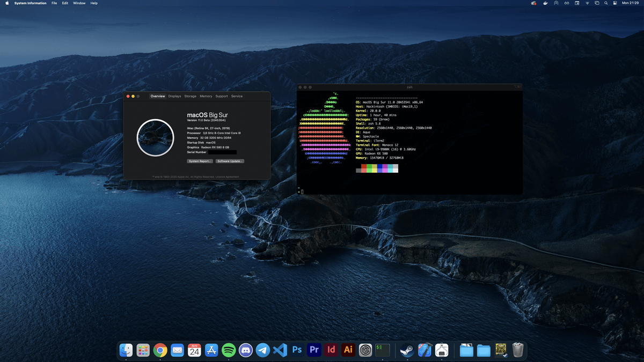Click the System Report… button
This screenshot has height=362, width=644.
(200, 161)
